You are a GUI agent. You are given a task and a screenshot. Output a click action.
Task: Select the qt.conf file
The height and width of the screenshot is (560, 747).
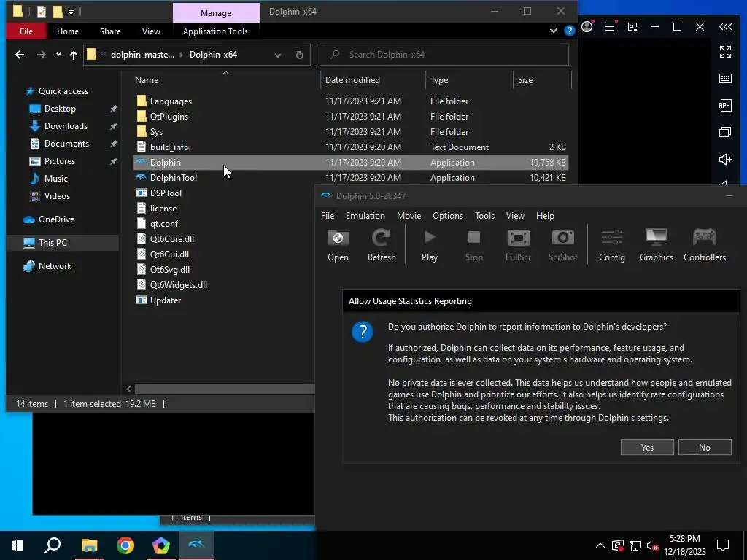[x=164, y=223]
